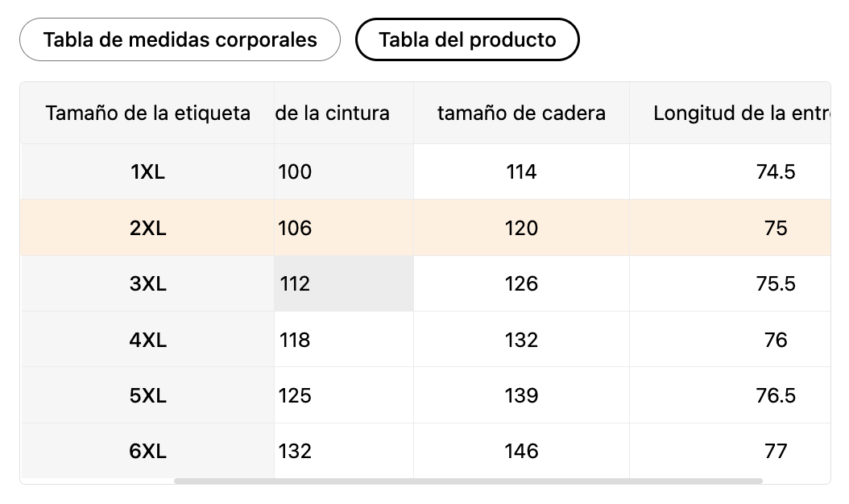Image resolution: width=849 pixels, height=504 pixels.
Task: Click the highlighted waist value 112
Action: (295, 283)
